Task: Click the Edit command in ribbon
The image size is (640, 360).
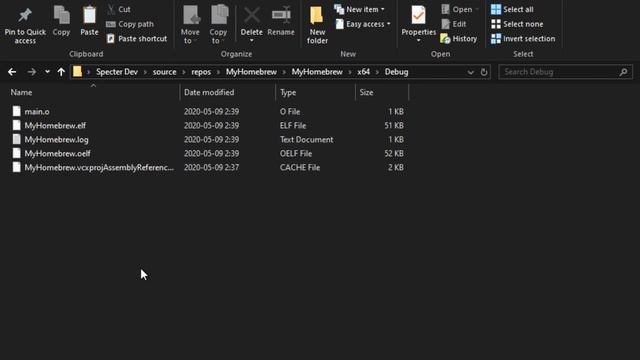Action: tap(453, 24)
